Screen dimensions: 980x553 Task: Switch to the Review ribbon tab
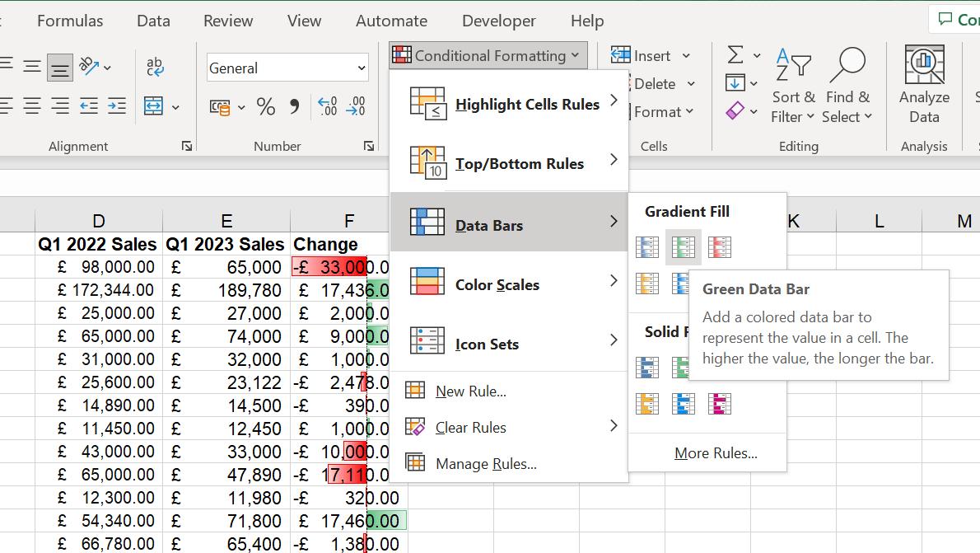click(228, 21)
